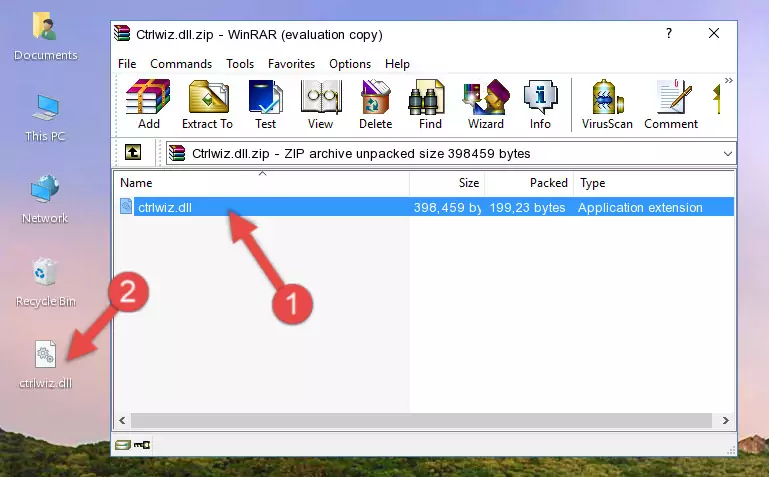769x477 pixels.
Task: Expand the archive path dropdown
Action: click(x=728, y=153)
